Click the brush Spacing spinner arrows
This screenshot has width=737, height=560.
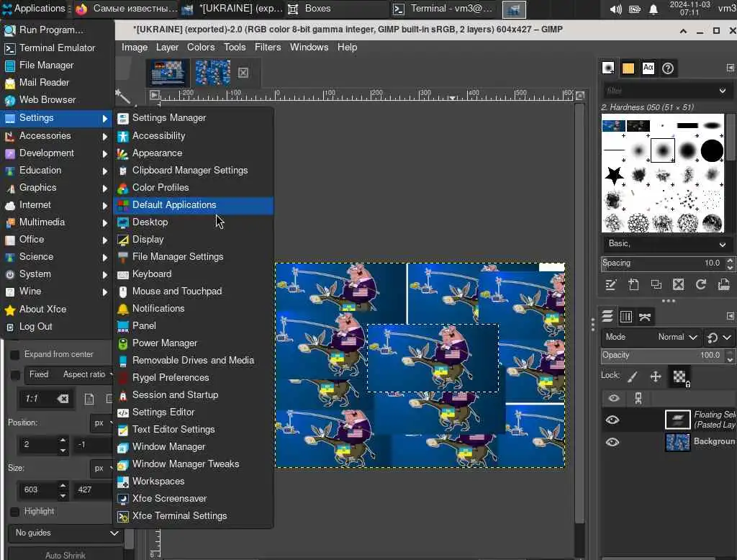click(x=730, y=263)
